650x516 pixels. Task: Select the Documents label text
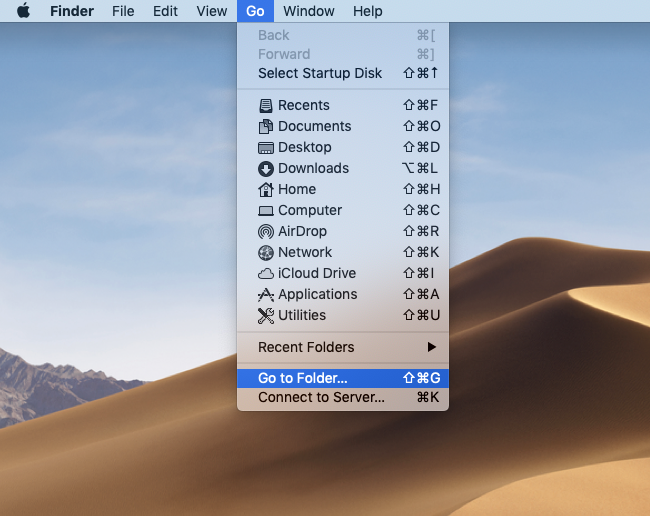click(315, 126)
